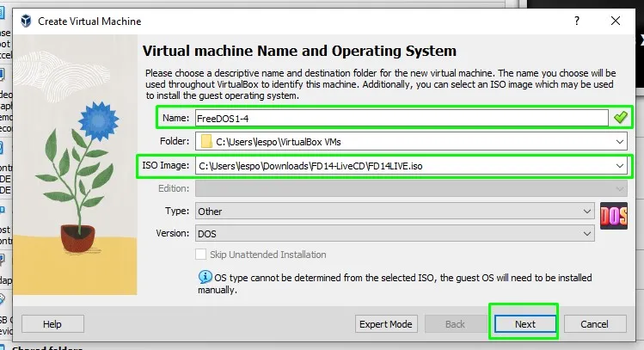Click the question mark help icon

(577, 21)
